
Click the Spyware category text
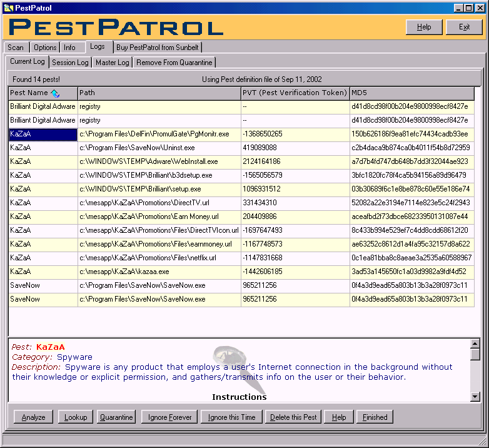(74, 357)
